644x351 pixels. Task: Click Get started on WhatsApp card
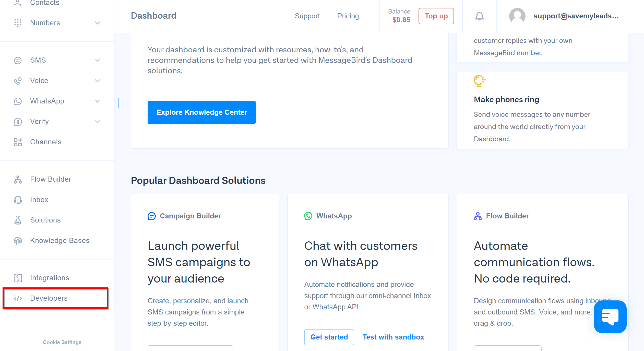329,337
